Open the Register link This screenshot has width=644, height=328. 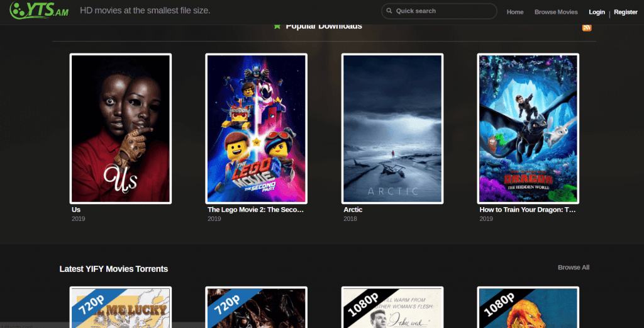click(x=625, y=12)
